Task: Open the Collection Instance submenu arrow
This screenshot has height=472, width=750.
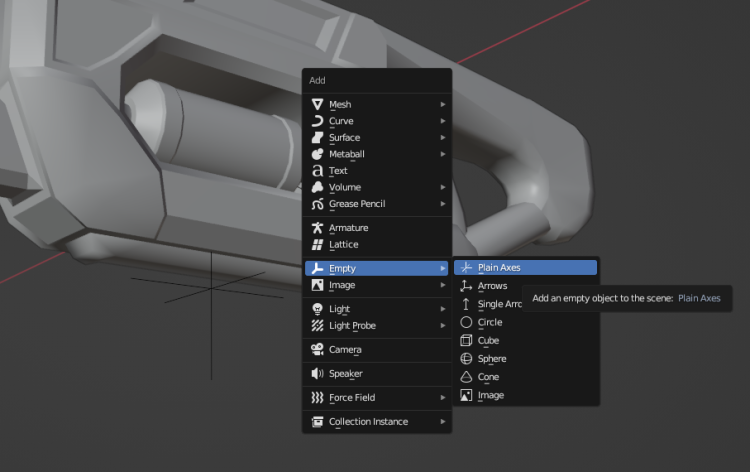Action: coord(442,422)
